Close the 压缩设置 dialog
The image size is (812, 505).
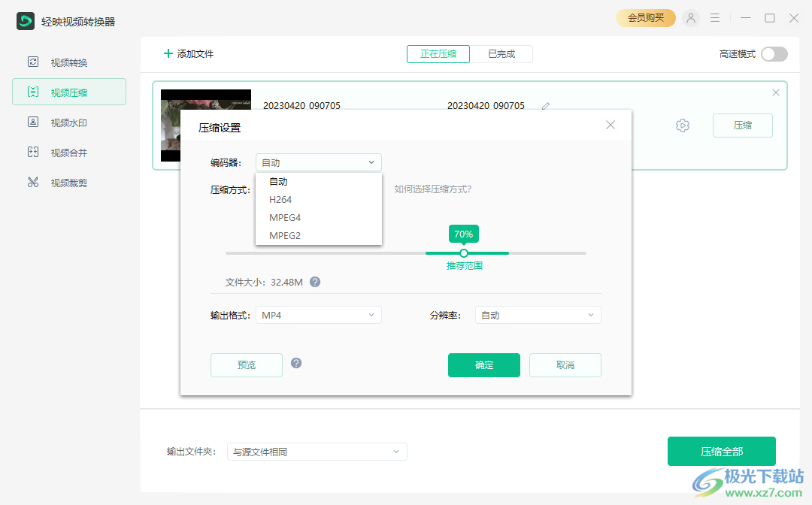click(x=611, y=125)
